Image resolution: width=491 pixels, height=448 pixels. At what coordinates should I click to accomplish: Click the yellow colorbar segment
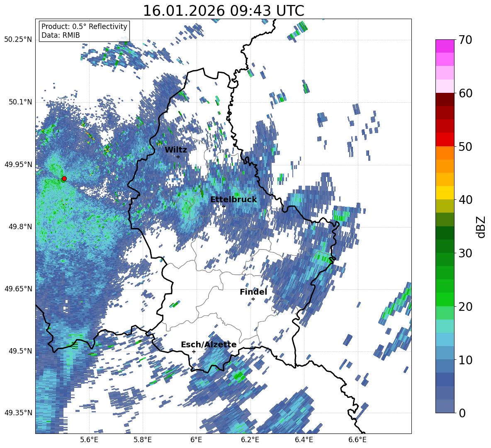point(445,193)
